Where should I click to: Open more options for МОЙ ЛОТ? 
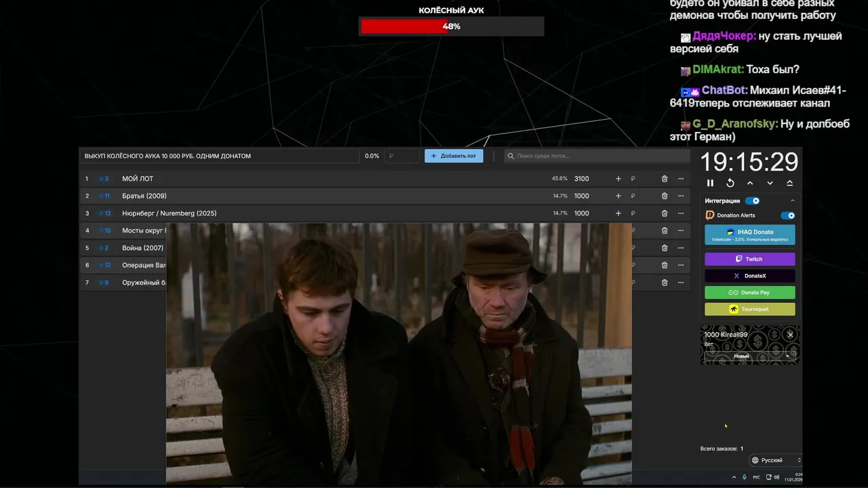point(681,179)
